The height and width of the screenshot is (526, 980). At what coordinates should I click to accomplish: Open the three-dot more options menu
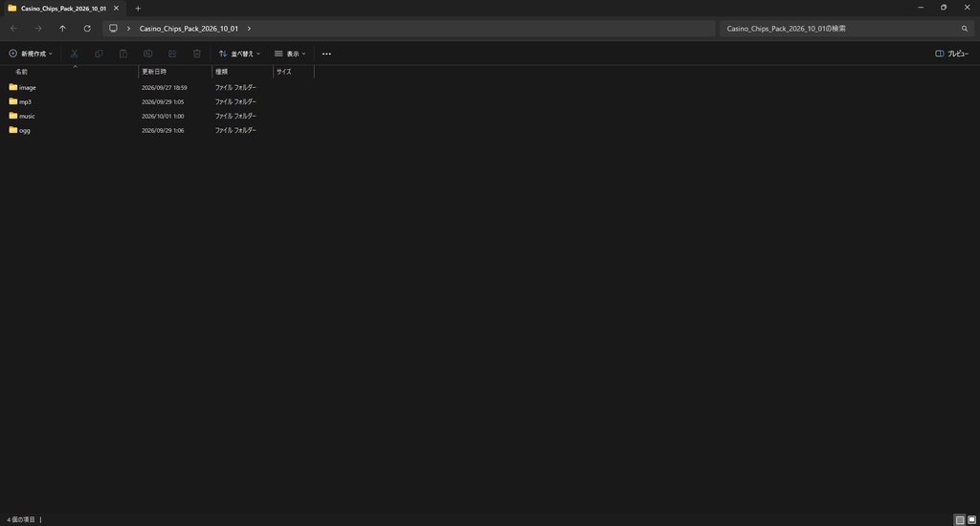pos(326,54)
